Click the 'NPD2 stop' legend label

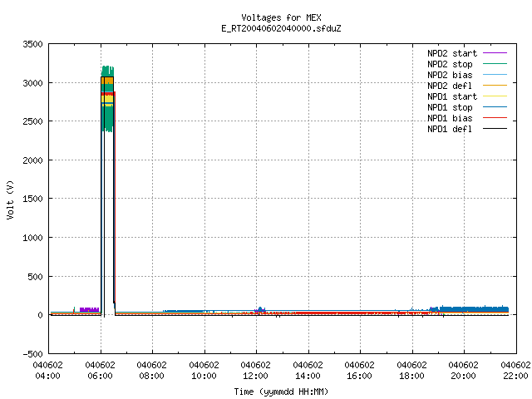pos(450,64)
